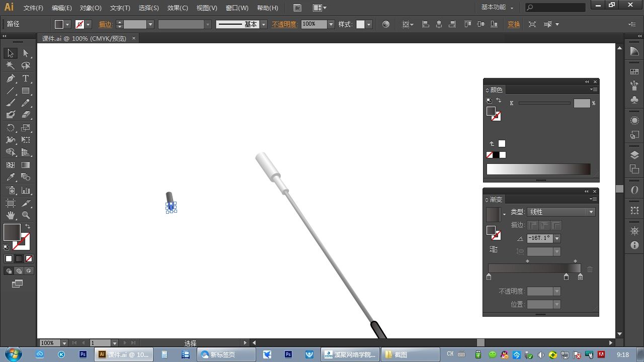Select the Rectangle tool
644x362 pixels.
26,91
